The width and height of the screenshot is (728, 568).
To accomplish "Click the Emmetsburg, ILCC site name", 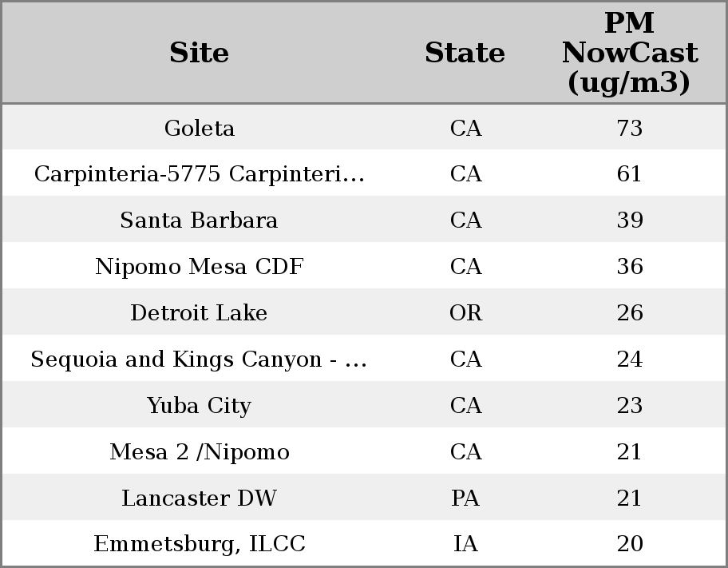I will [199, 544].
